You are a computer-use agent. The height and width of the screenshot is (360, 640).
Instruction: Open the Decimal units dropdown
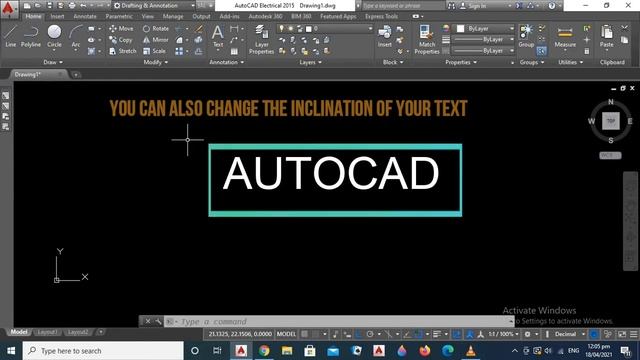coord(570,334)
